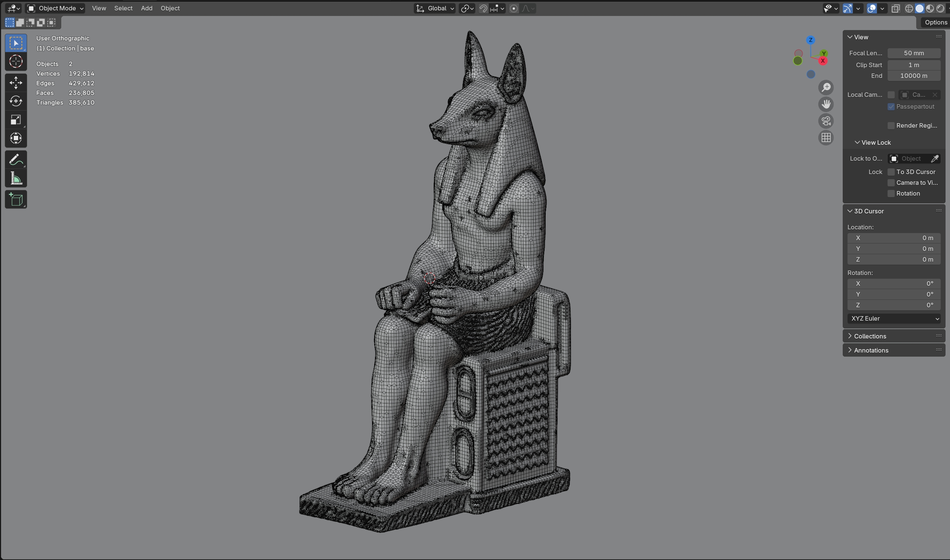950x560 pixels.
Task: Open the Object Mode dropdown
Action: click(56, 8)
